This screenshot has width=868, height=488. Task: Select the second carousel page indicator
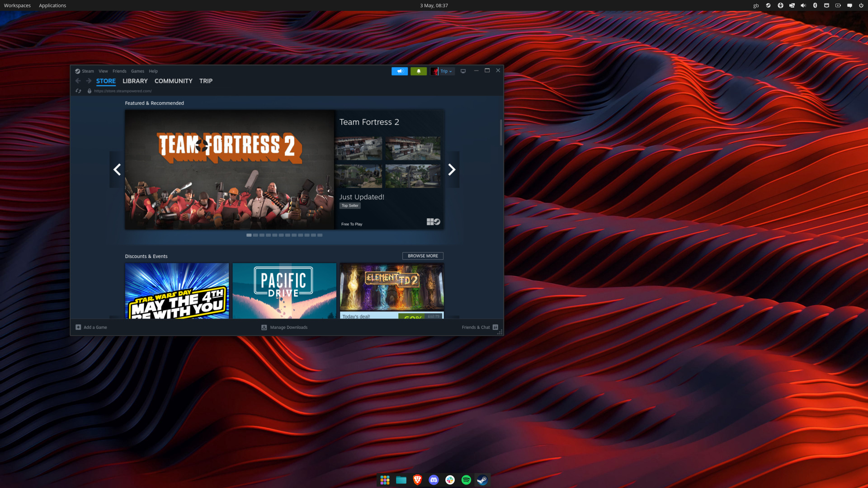255,235
